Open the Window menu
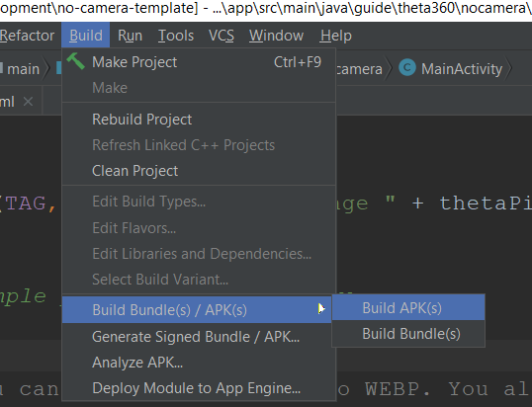The width and height of the screenshot is (532, 407). pos(276,36)
